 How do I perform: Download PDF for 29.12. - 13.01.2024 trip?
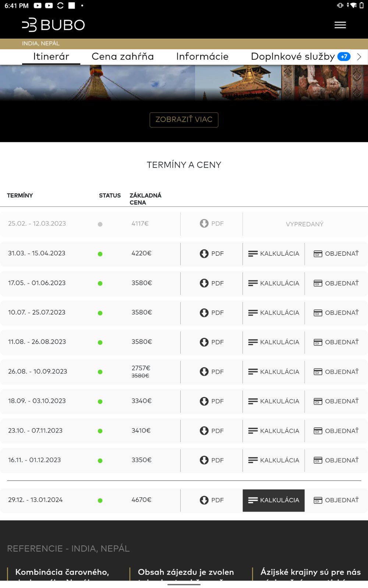212,500
